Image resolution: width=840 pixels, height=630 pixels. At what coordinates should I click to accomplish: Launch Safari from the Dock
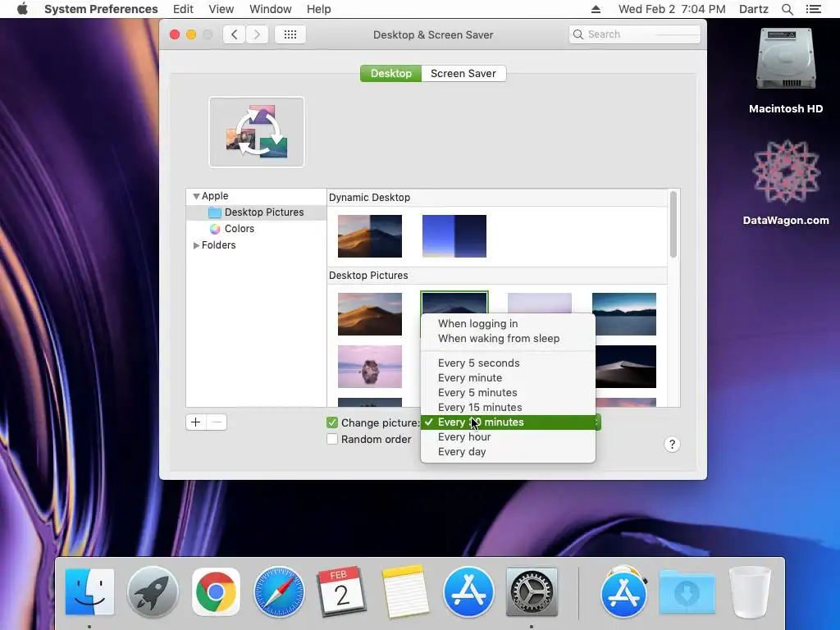click(279, 592)
